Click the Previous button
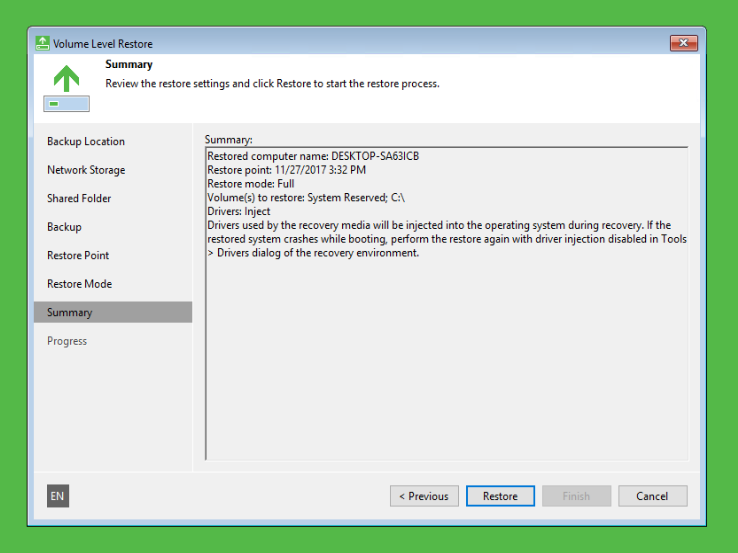The width and height of the screenshot is (738, 553). click(424, 496)
